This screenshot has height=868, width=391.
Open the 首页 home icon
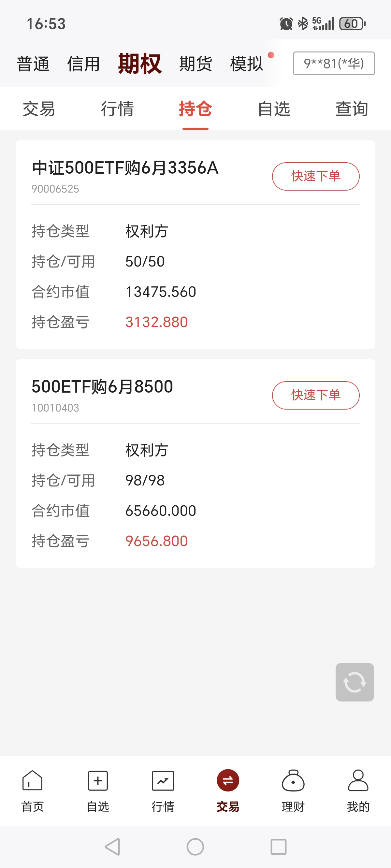[x=32, y=780]
